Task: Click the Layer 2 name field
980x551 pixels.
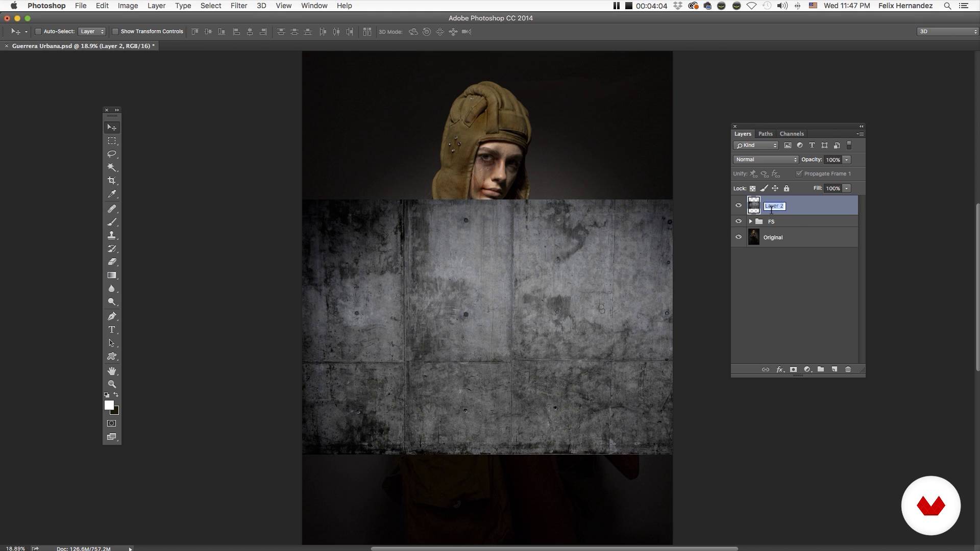Action: (774, 206)
